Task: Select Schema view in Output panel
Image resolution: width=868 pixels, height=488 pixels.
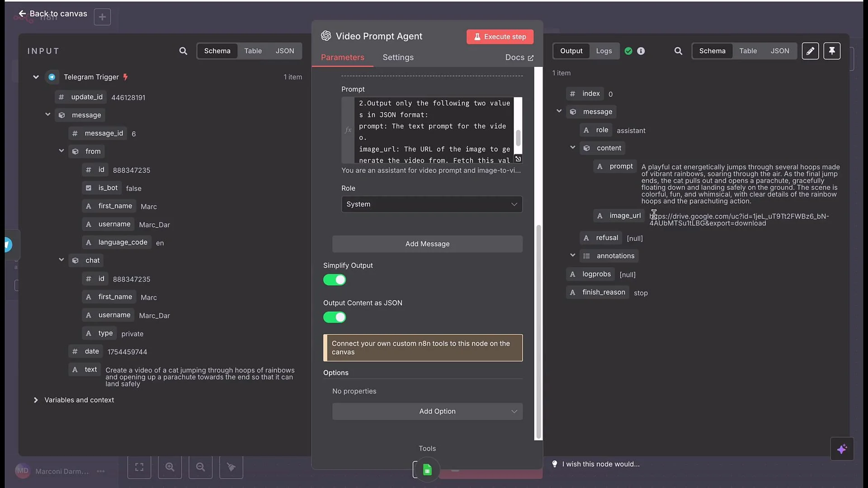Action: tap(712, 51)
